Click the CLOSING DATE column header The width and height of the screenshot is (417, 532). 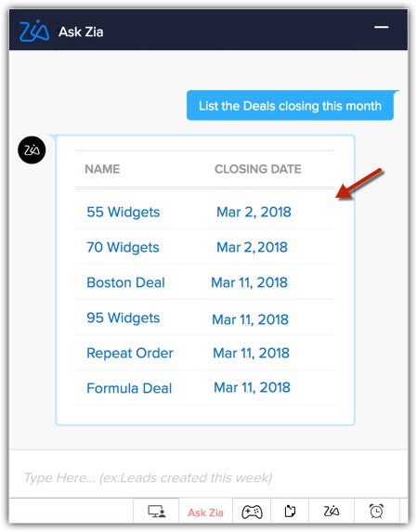[258, 169]
